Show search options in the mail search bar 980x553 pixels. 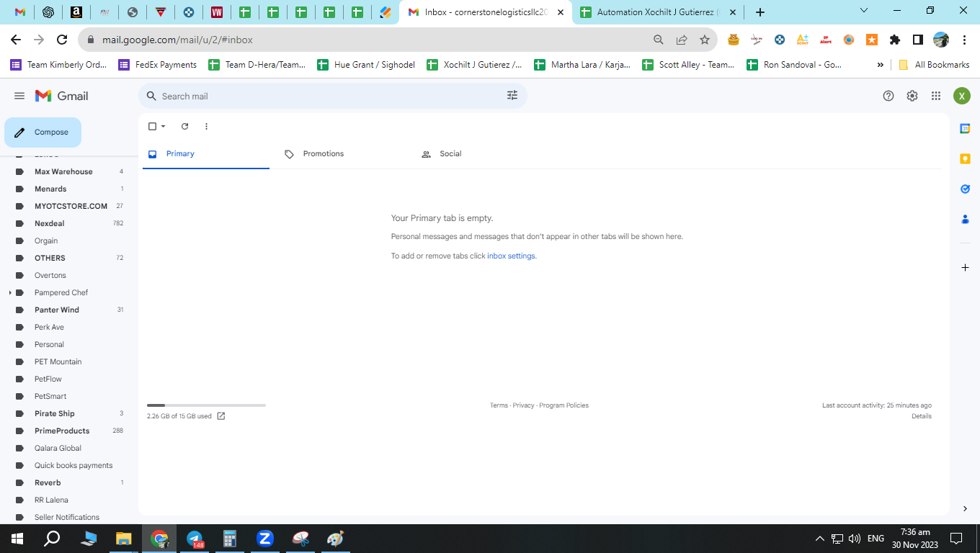(x=512, y=96)
